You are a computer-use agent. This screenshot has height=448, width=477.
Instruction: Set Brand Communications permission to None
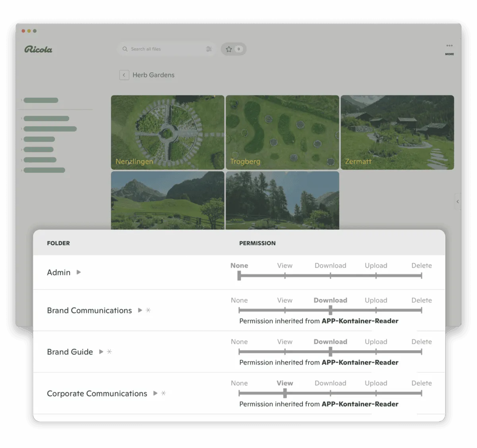(x=239, y=300)
